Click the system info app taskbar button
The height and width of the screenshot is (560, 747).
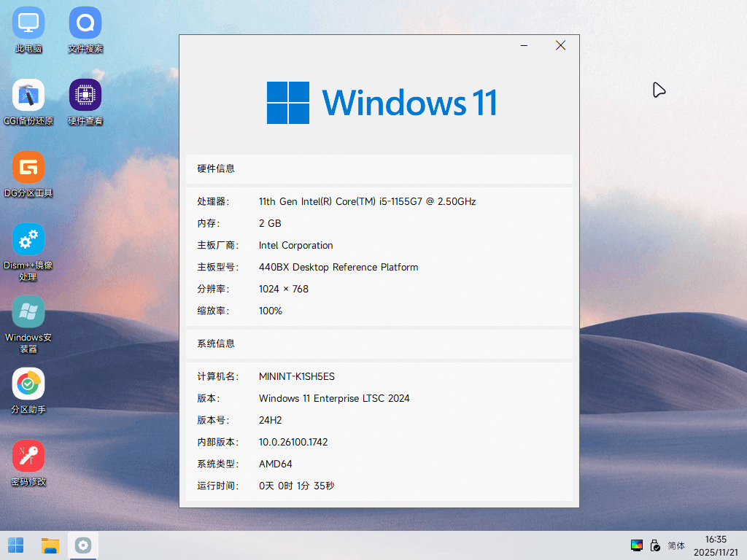click(x=83, y=545)
